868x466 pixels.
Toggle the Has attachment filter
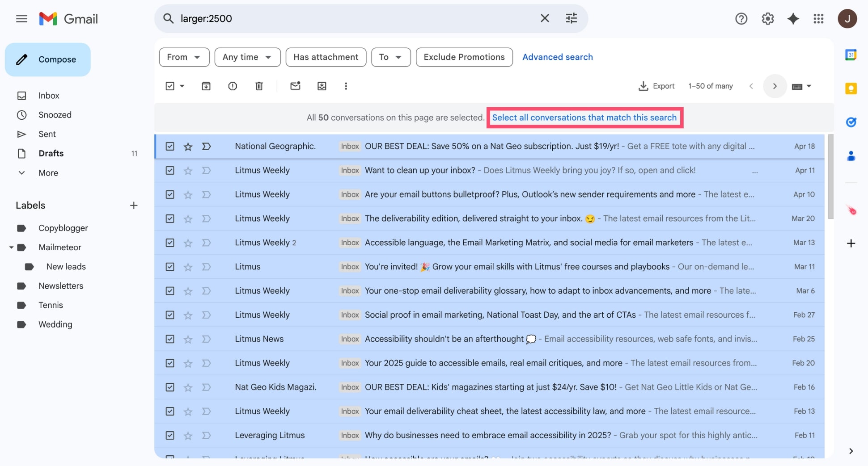[326, 57]
